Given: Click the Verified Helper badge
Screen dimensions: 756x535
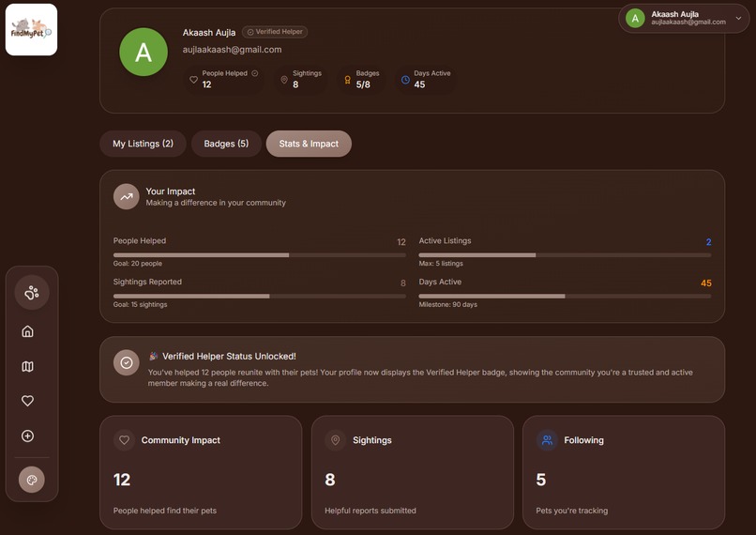Looking at the screenshot, I should (275, 32).
